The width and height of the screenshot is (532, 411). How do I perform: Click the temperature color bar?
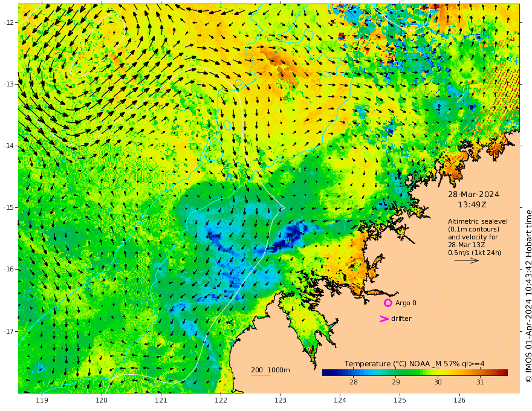coord(415,373)
